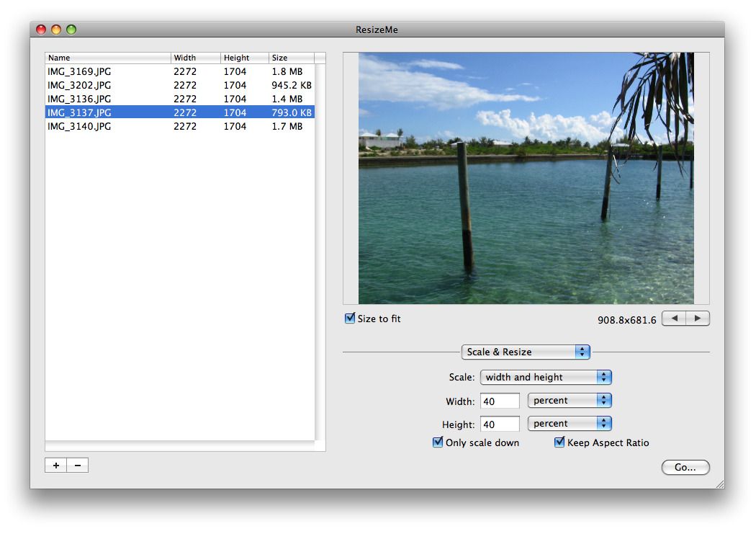Select IMG_3169.JPG in the file list
This screenshot has width=756, height=534.
tap(79, 71)
